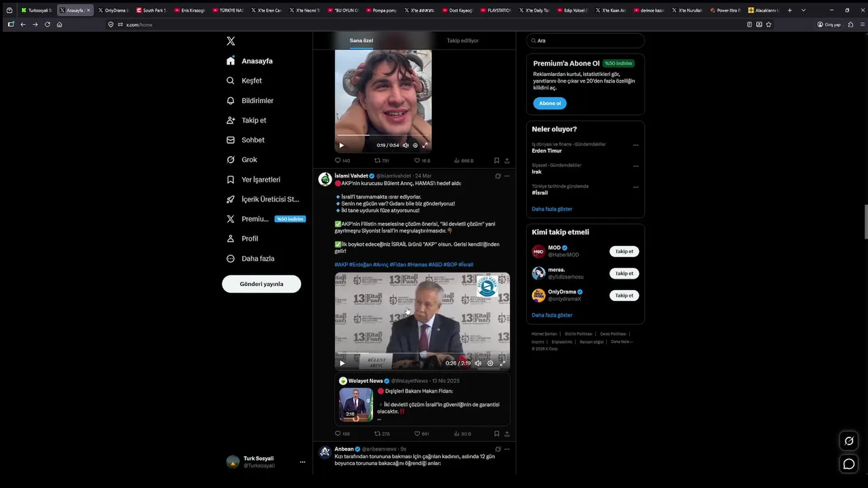The width and height of the screenshot is (868, 488).
Task: Follow mersa. account
Action: (624, 274)
